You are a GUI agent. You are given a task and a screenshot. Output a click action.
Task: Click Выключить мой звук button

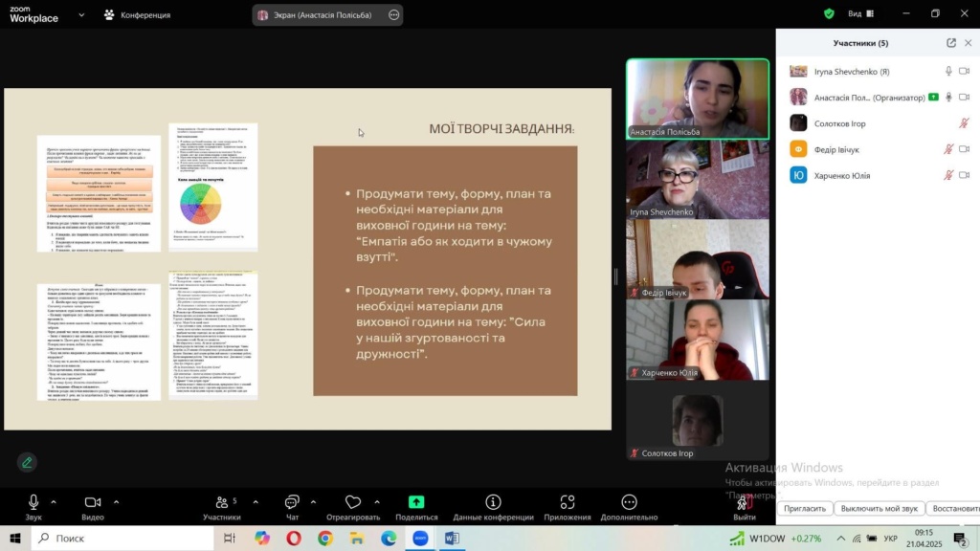(x=879, y=509)
